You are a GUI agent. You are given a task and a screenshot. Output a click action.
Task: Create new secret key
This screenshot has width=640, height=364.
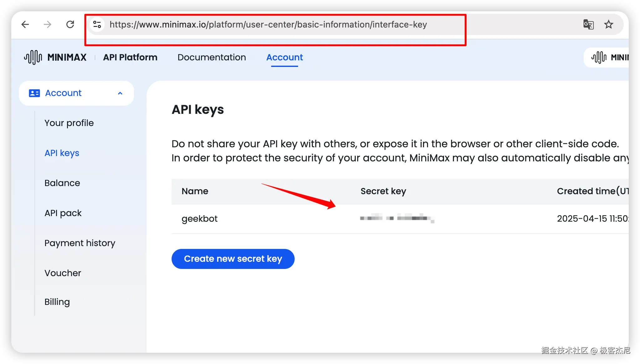(233, 259)
